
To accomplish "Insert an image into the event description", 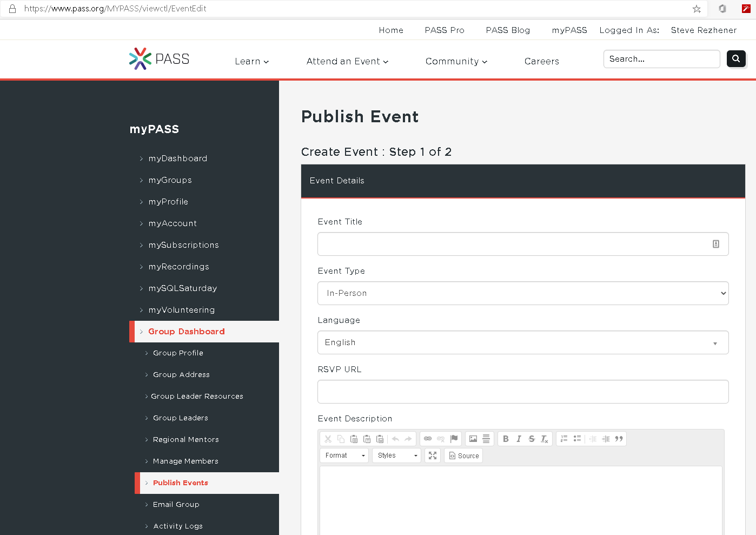I will [x=473, y=439].
